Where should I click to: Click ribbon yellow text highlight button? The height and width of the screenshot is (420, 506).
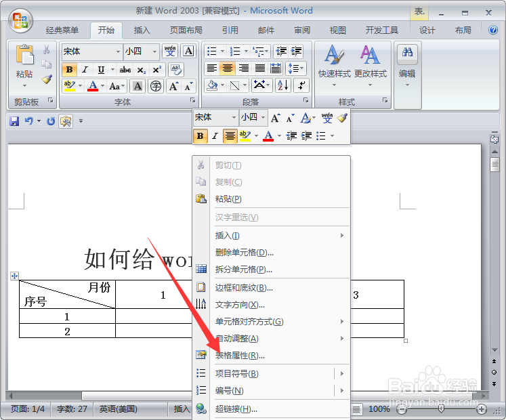[70, 86]
